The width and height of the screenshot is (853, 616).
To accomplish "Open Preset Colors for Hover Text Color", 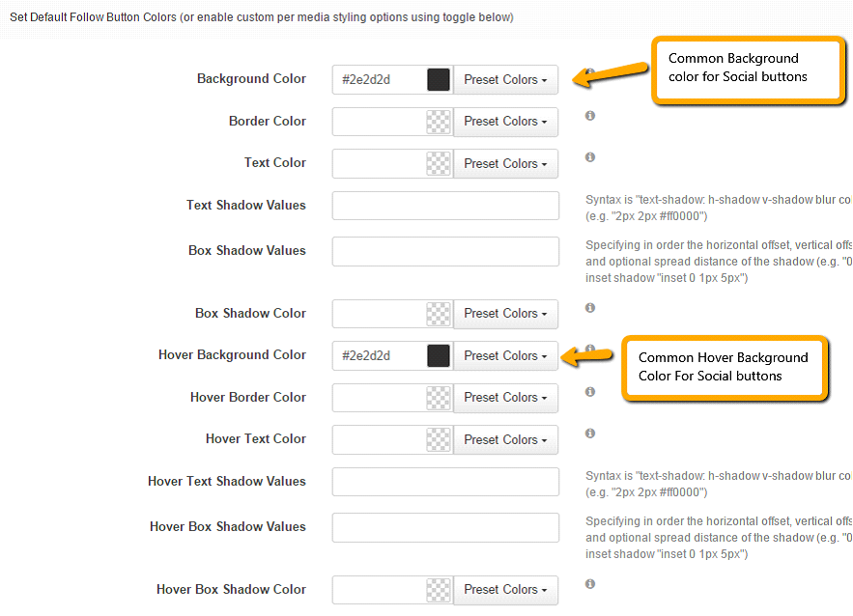I will coord(505,439).
